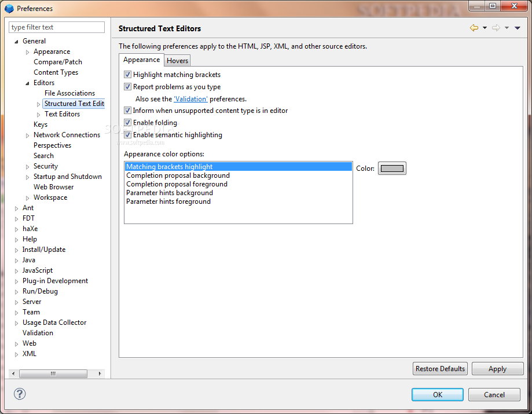The height and width of the screenshot is (414, 532).
Task: Expand the JavaScript preferences node
Action: pos(16,271)
